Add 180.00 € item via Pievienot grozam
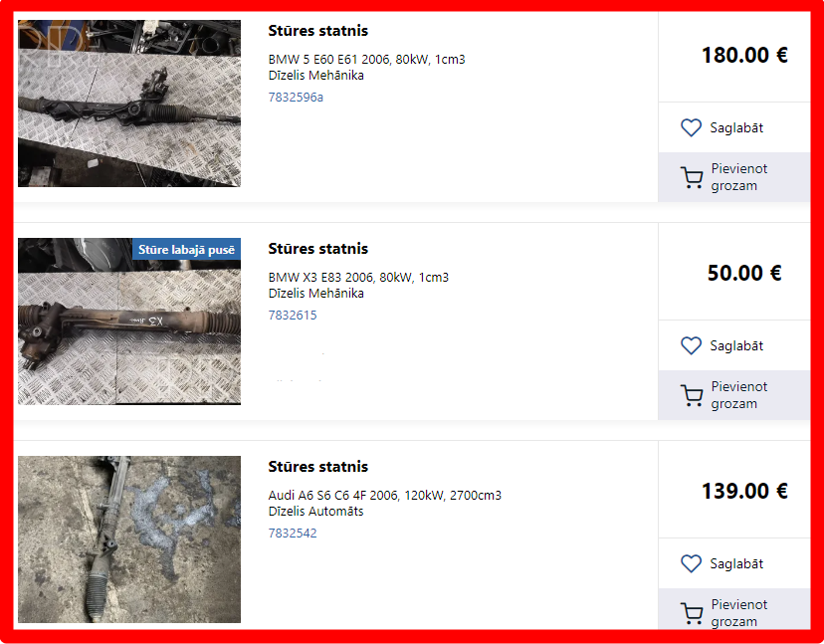The height and width of the screenshot is (644, 824). [x=734, y=177]
